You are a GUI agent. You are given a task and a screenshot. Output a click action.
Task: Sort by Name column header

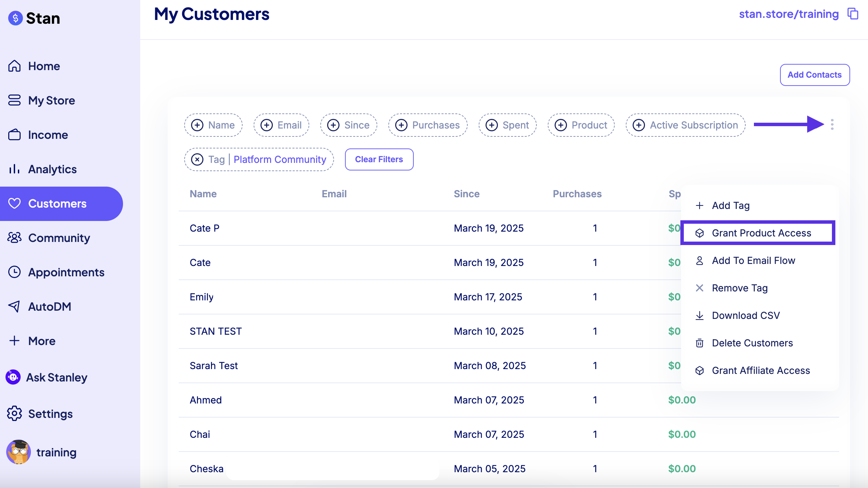click(x=203, y=194)
